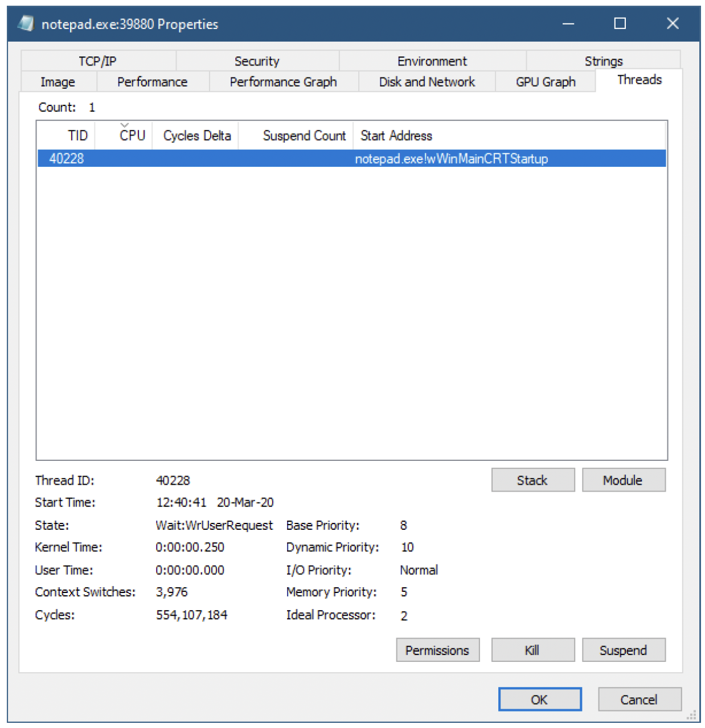Kill the selected thread
705x728 pixels.
533,650
